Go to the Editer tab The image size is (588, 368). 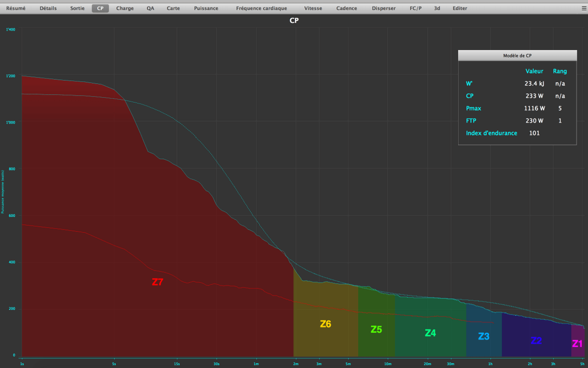click(x=460, y=8)
